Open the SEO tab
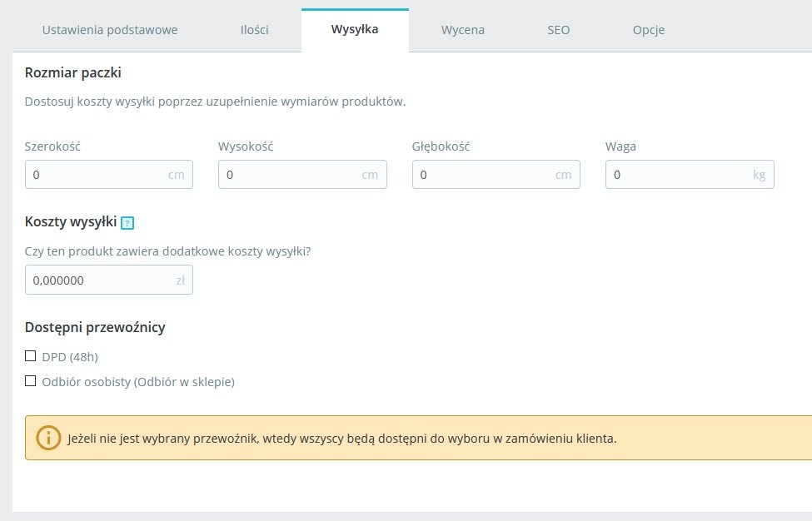812x521 pixels. click(x=559, y=30)
